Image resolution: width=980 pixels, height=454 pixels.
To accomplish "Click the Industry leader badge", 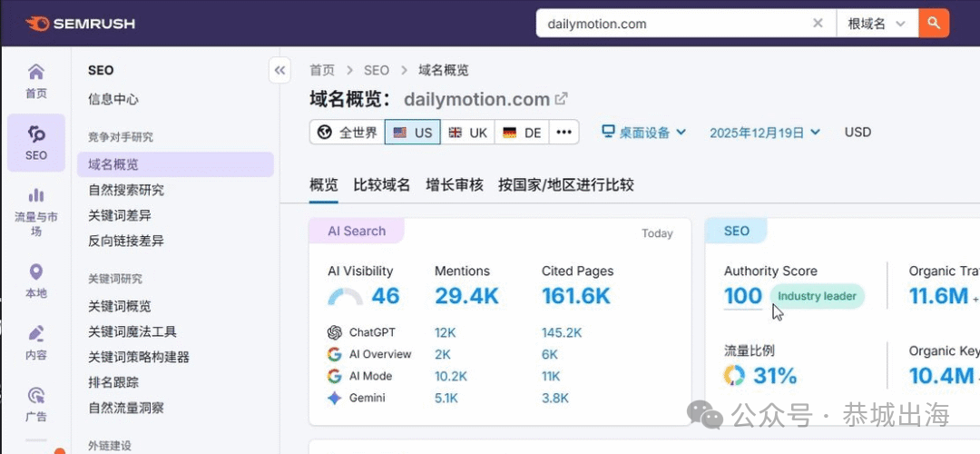I will 817,296.
